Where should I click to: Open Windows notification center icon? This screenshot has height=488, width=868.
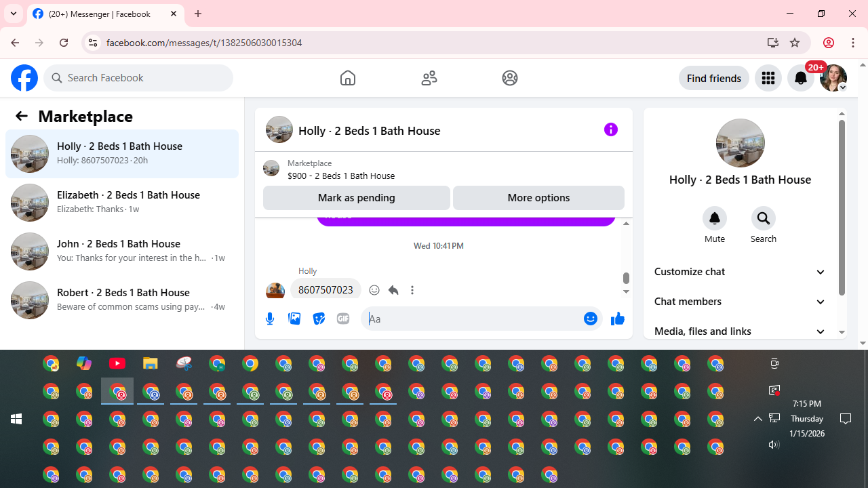click(846, 419)
